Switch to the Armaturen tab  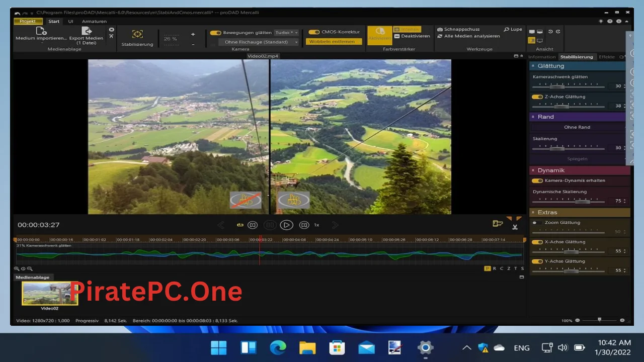pyautogui.click(x=94, y=21)
